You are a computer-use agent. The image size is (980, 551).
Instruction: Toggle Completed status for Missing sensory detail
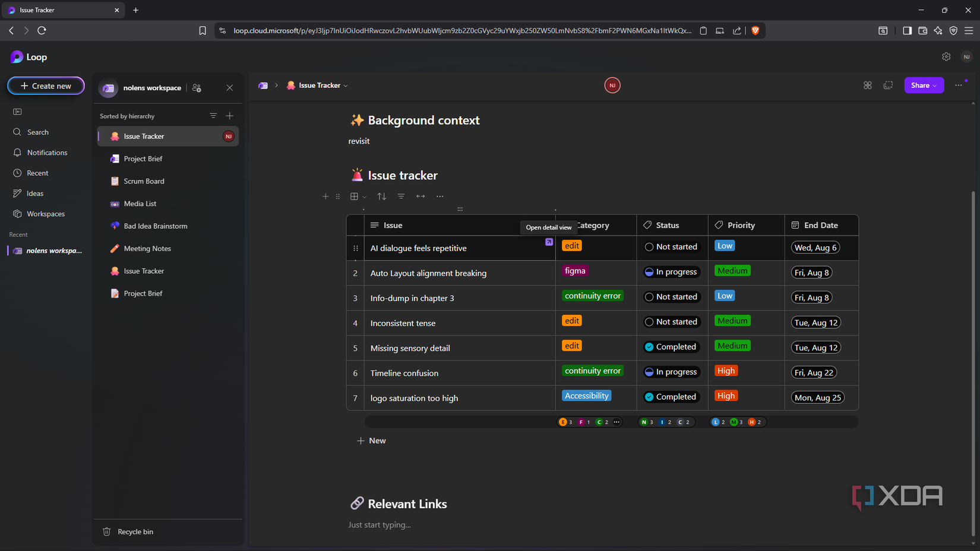pos(649,347)
